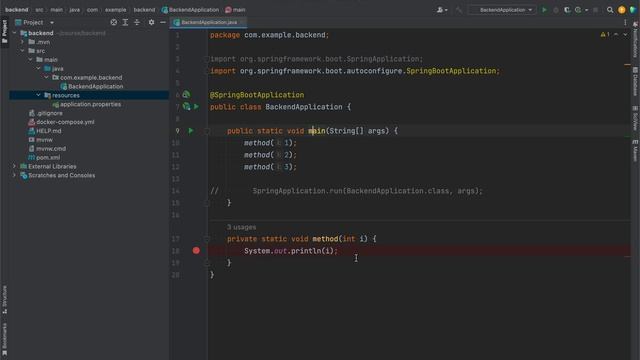Close the BackendApplication.java tab
Viewport: 640px width, 360px height.
point(243,22)
